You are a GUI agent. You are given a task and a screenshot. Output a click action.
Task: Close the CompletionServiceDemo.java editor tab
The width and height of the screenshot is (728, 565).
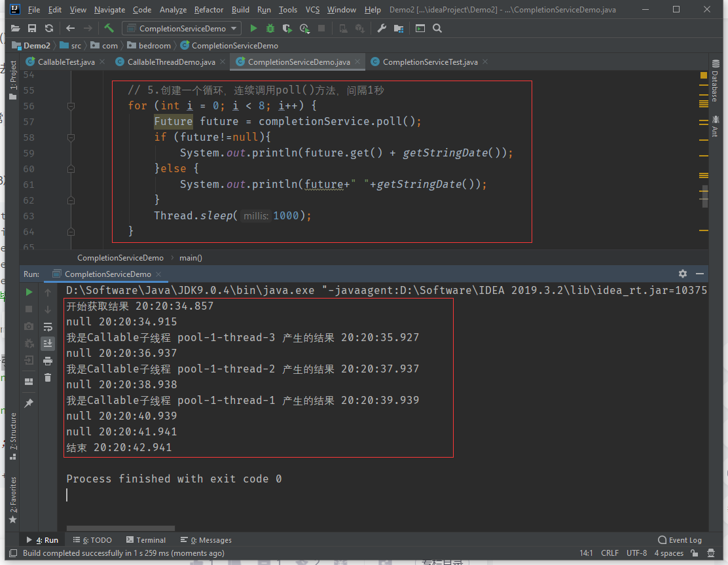click(x=357, y=62)
